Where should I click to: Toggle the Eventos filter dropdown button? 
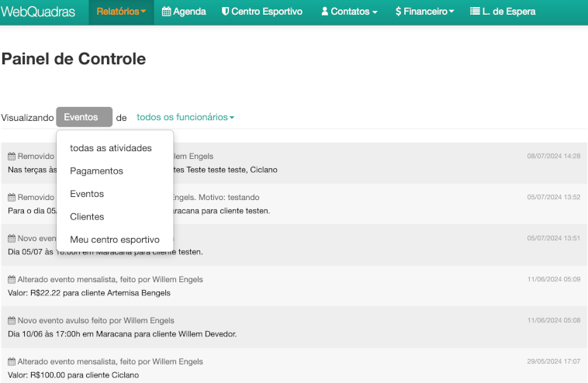tap(84, 117)
